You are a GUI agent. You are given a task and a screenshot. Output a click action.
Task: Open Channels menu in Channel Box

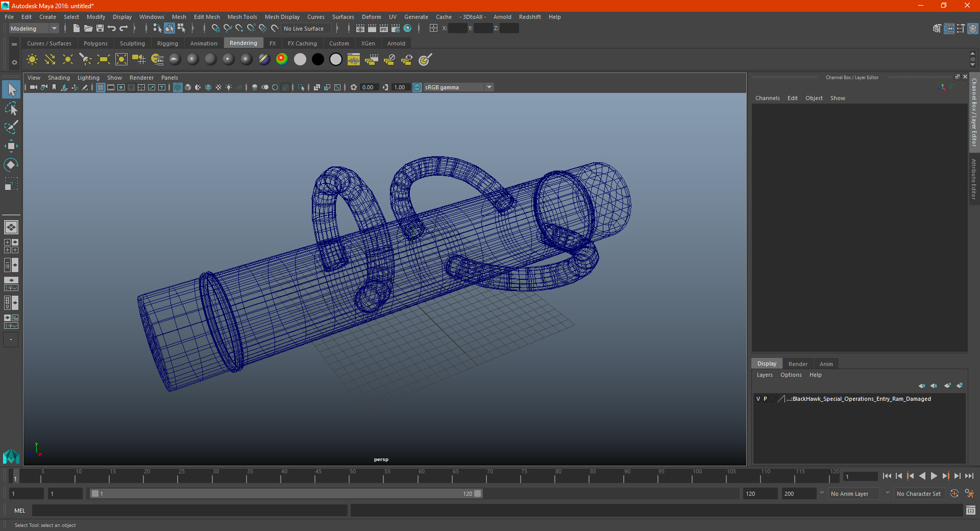[767, 98]
